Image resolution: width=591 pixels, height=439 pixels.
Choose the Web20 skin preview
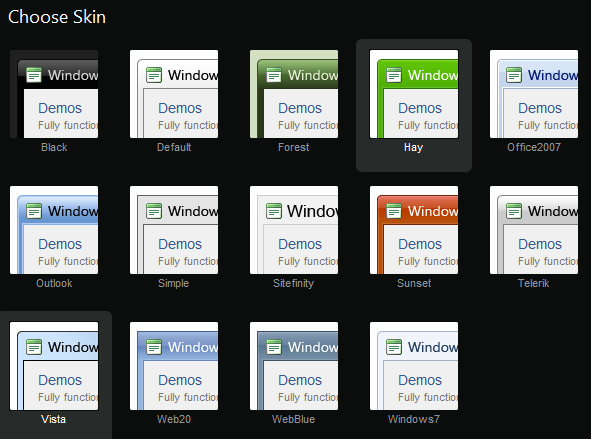174,366
